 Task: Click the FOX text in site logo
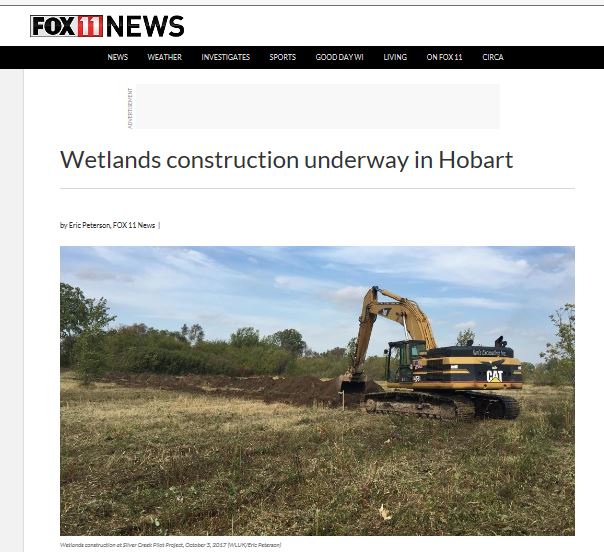click(x=54, y=26)
